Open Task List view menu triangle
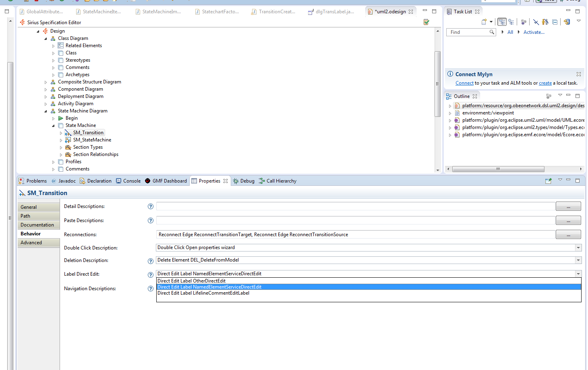 tap(579, 21)
